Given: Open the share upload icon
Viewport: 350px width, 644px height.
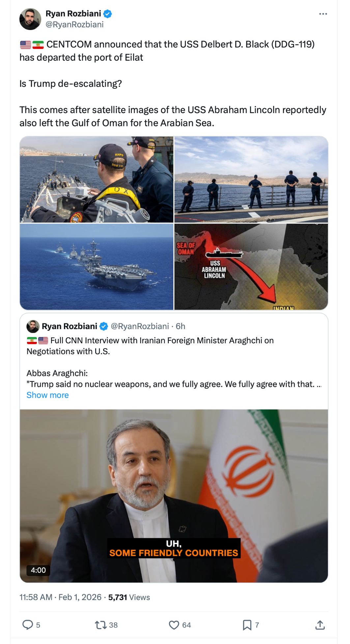Looking at the screenshot, I should coord(320,625).
